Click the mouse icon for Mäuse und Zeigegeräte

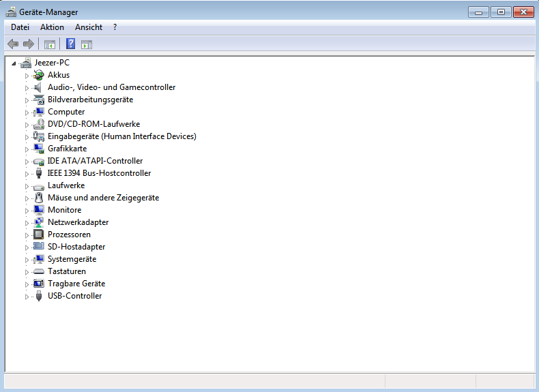(x=39, y=198)
